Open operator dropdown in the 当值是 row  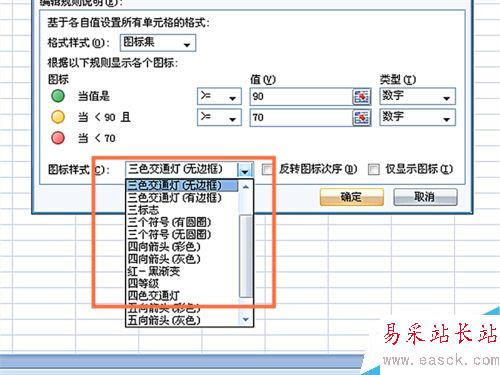point(219,97)
